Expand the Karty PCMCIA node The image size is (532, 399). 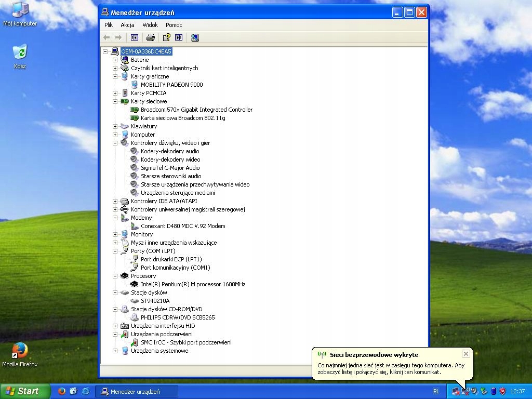(x=115, y=94)
